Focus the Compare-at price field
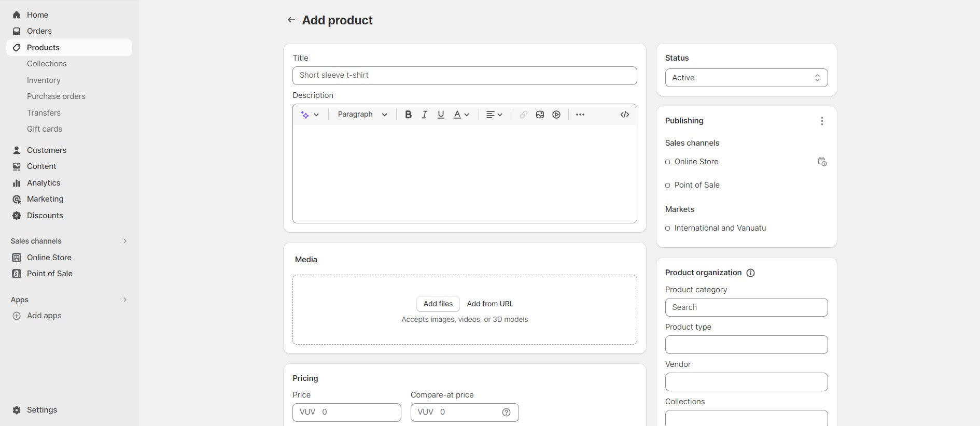 pyautogui.click(x=465, y=413)
